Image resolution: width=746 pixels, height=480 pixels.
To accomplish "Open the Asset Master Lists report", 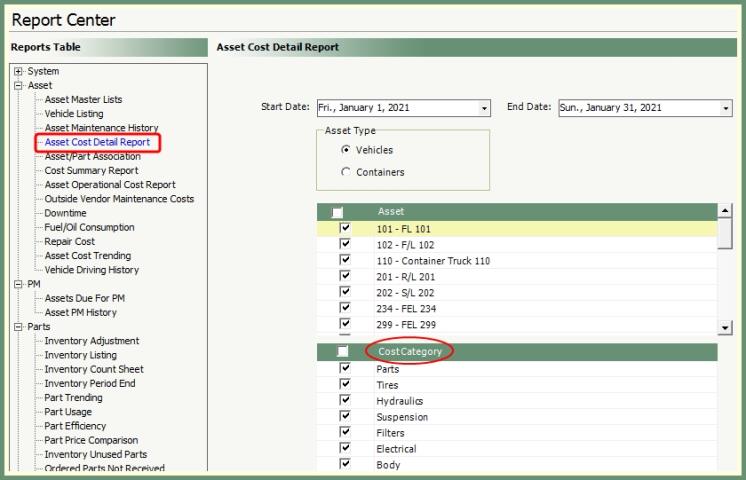I will [x=83, y=100].
